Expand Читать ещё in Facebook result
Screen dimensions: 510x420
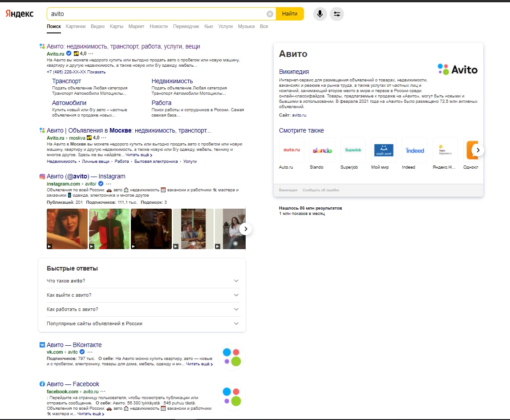pyautogui.click(x=91, y=414)
